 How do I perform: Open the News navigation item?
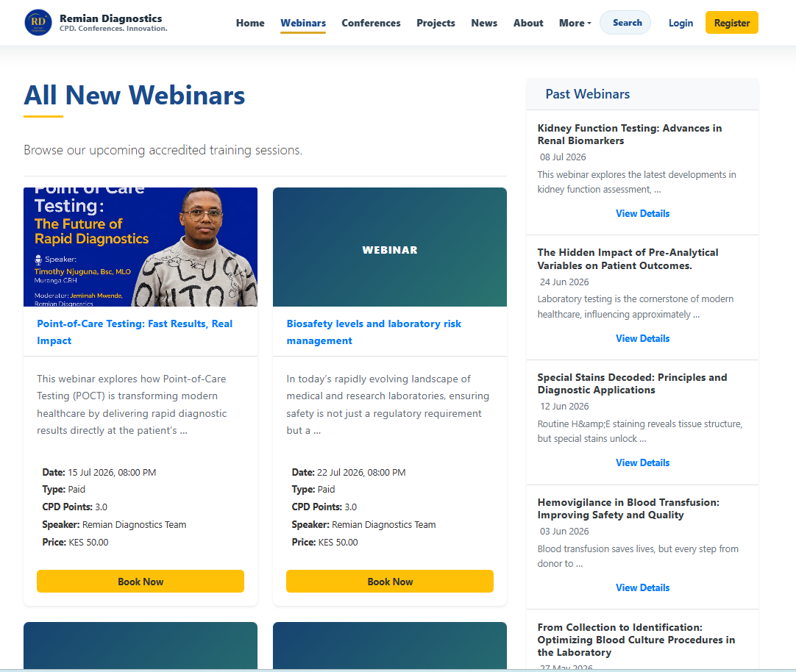(484, 23)
